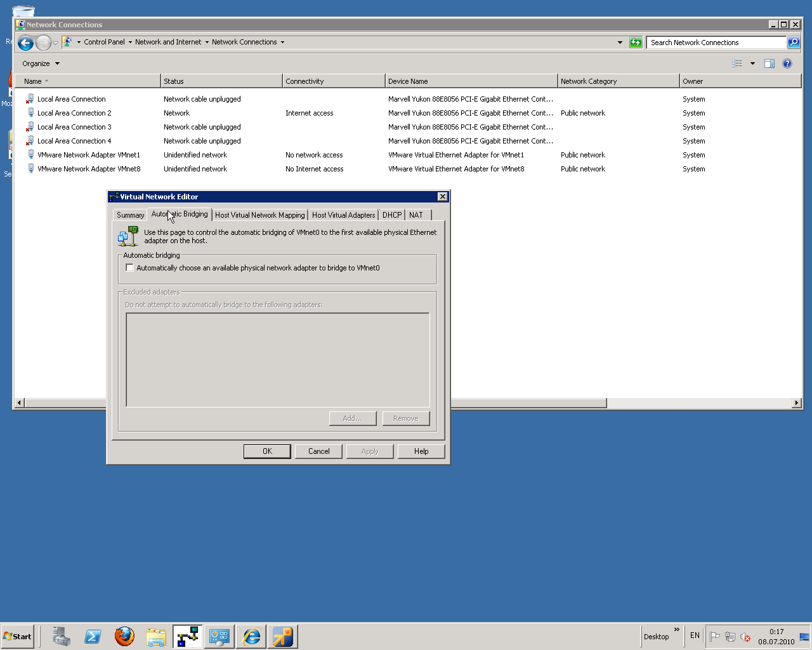Screen dimensions: 812x650
Task: Switch to the DHCP tab
Action: pos(392,215)
